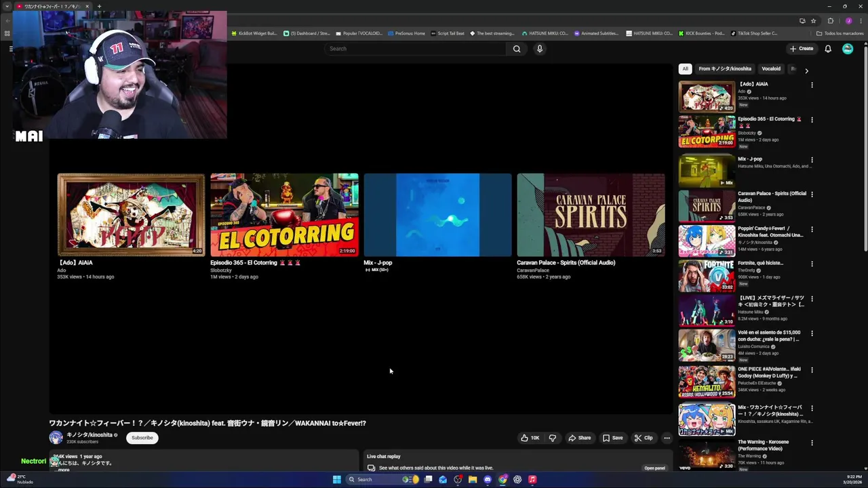
Task: Open Chrome extensions puzzle icon
Action: [x=831, y=20]
